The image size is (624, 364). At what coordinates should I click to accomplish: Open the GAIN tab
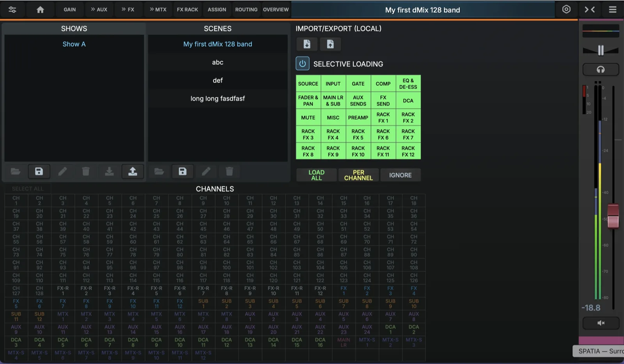click(x=70, y=9)
